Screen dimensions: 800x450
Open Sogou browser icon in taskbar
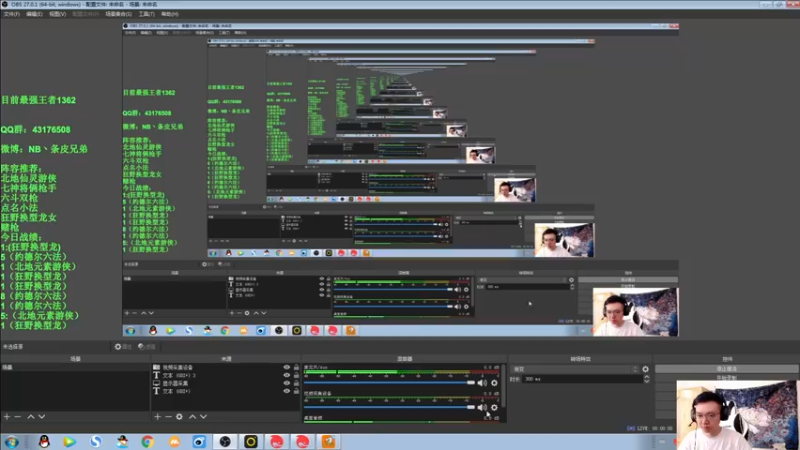[x=96, y=442]
